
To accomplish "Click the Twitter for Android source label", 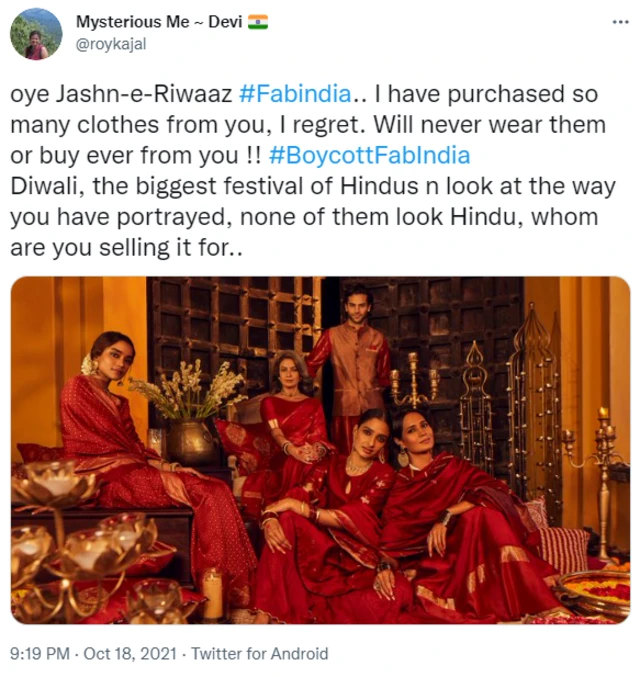I will 259,654.
